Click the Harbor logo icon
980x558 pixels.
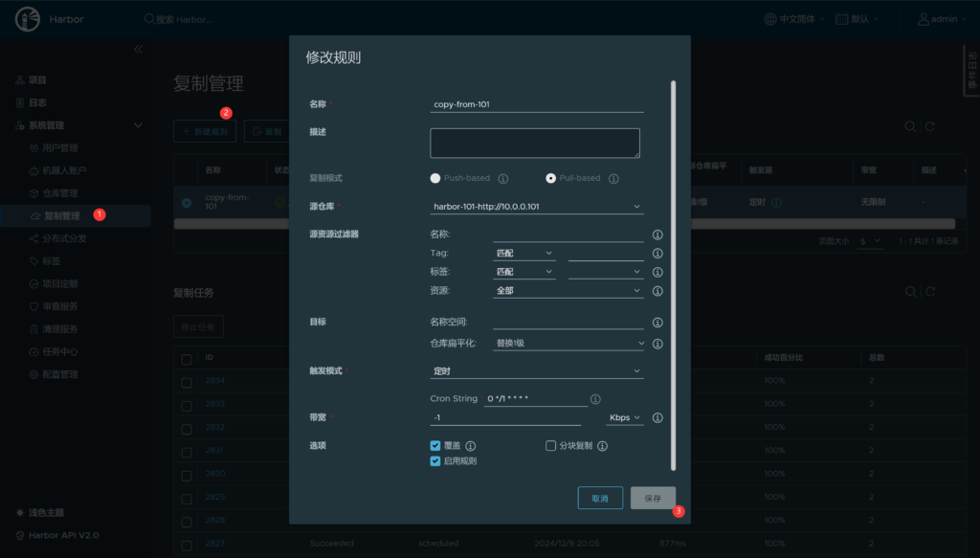[x=28, y=19]
